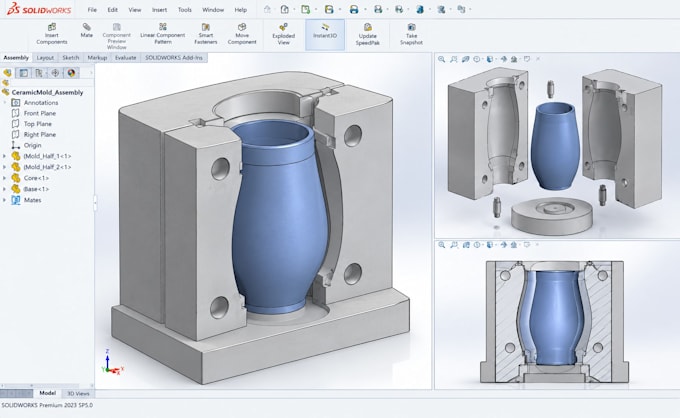Toggle the Instant3D mode
The image size is (680, 418).
click(x=325, y=34)
